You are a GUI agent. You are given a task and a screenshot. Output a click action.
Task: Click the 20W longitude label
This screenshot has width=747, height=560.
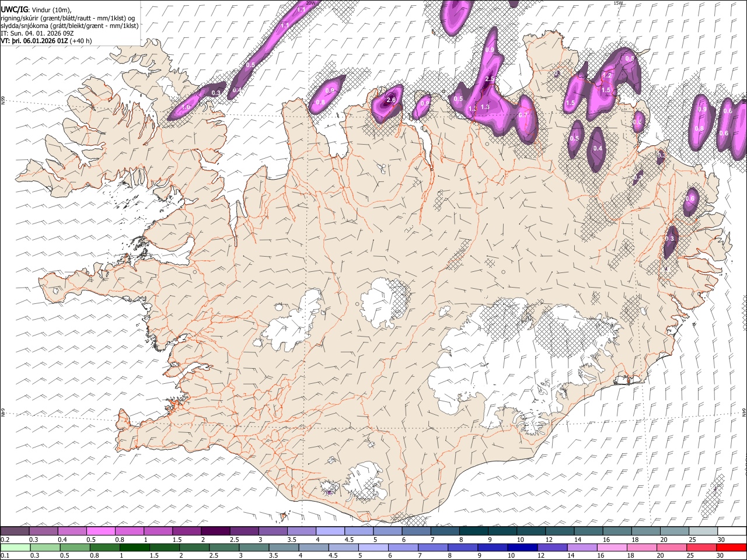pyautogui.click(x=310, y=3)
